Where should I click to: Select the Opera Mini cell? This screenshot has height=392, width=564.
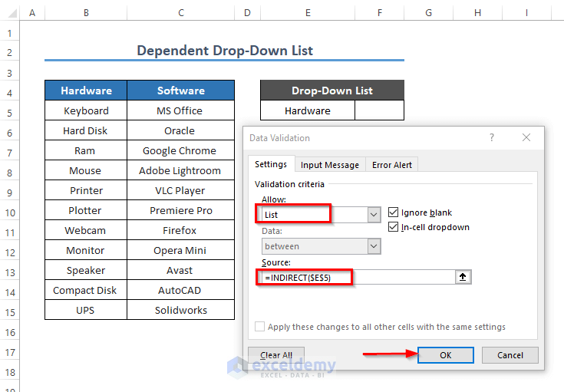[x=181, y=250]
